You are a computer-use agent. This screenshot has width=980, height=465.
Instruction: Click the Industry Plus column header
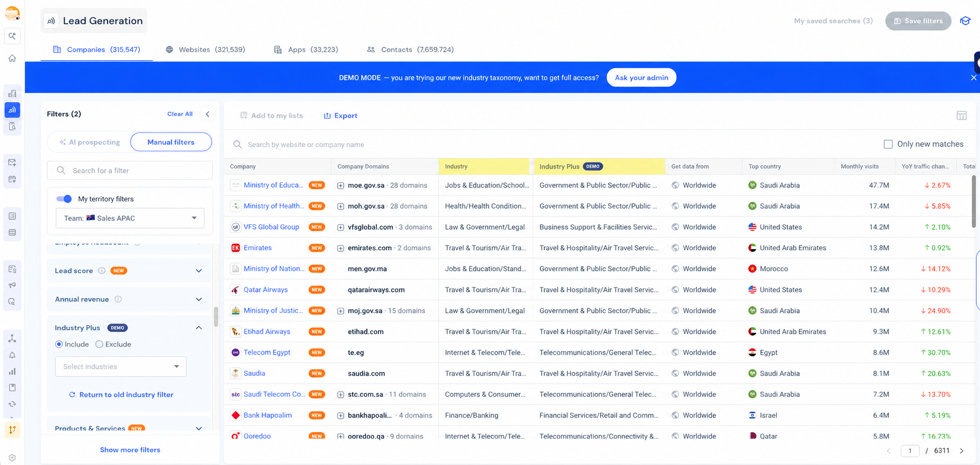(x=599, y=167)
